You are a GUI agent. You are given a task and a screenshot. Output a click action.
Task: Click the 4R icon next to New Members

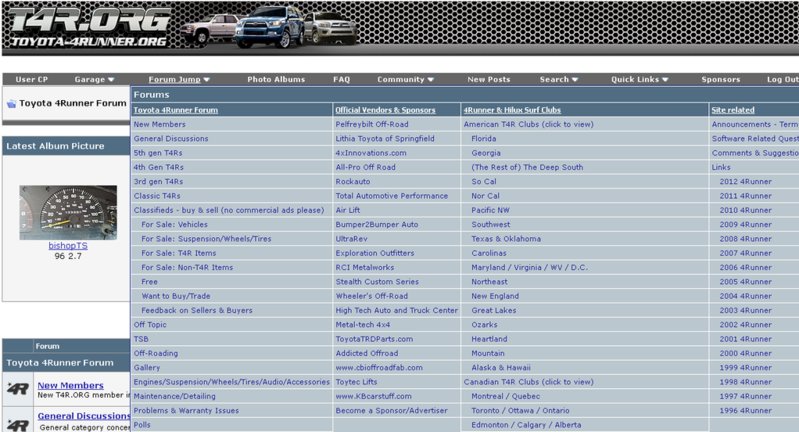(18, 389)
